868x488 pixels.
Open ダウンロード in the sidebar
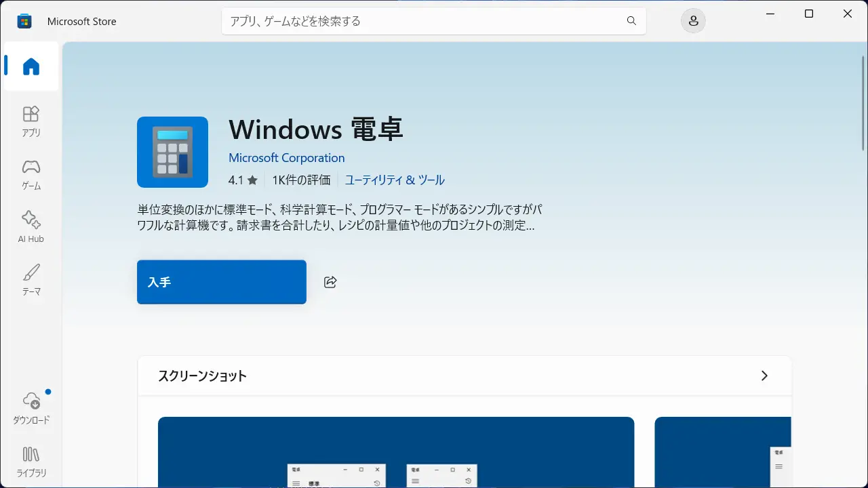(31, 409)
